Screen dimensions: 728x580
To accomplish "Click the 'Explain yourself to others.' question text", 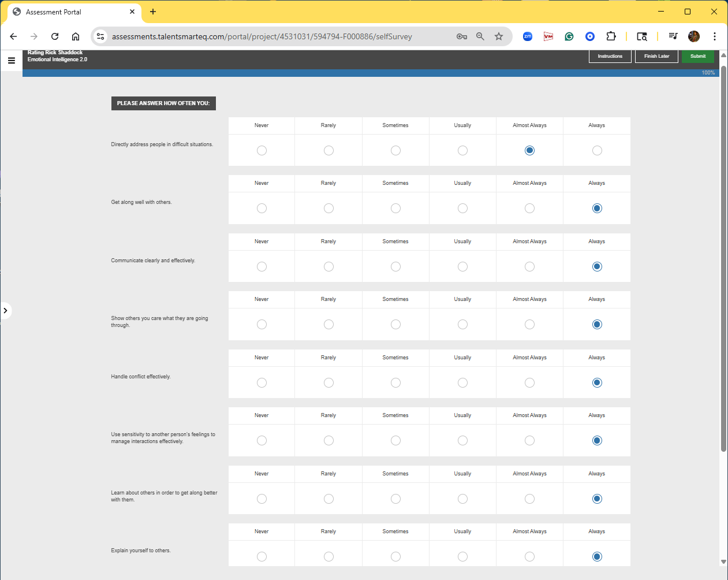I will tap(141, 551).
